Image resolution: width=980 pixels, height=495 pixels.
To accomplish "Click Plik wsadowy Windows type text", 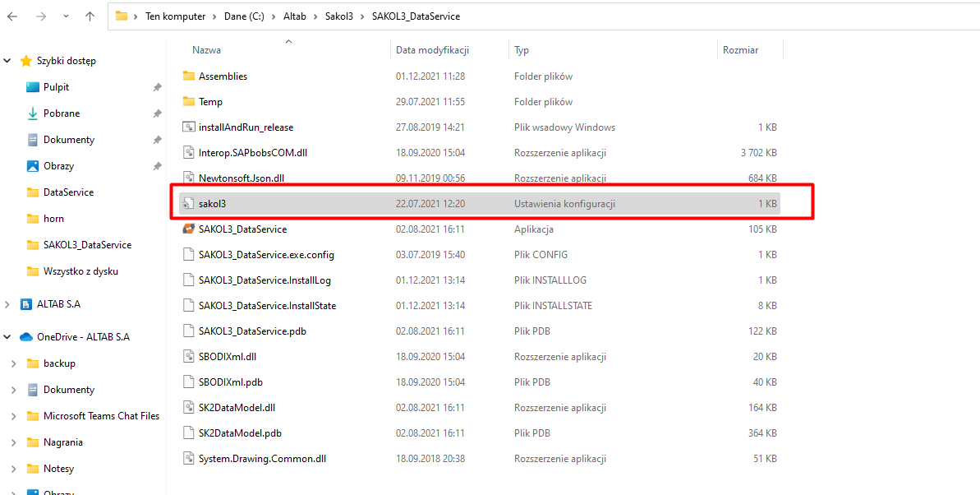I will (x=564, y=127).
